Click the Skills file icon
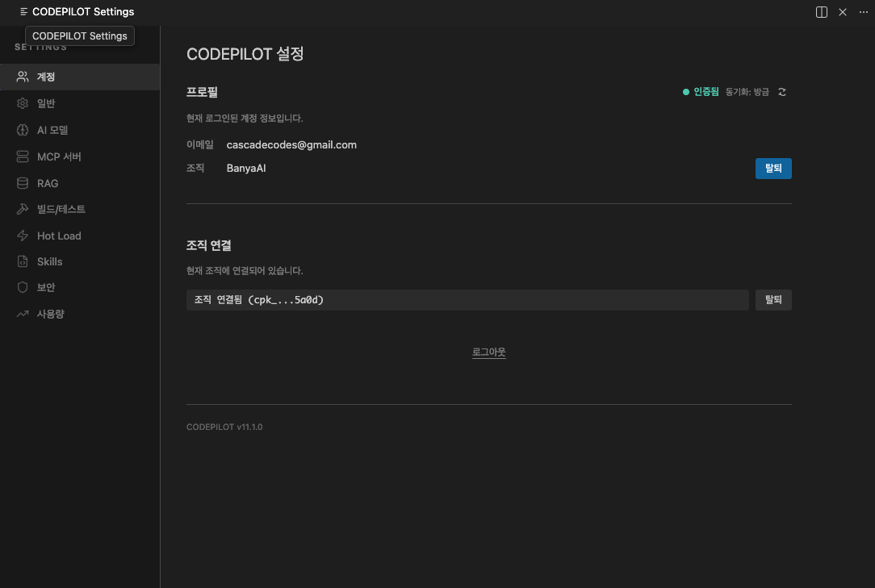Image resolution: width=875 pixels, height=588 pixels. [23, 261]
